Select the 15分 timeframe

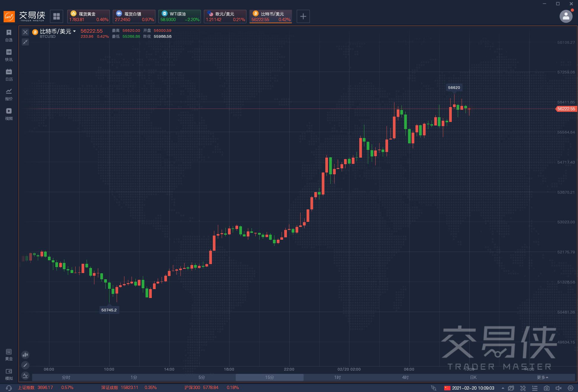pos(270,377)
